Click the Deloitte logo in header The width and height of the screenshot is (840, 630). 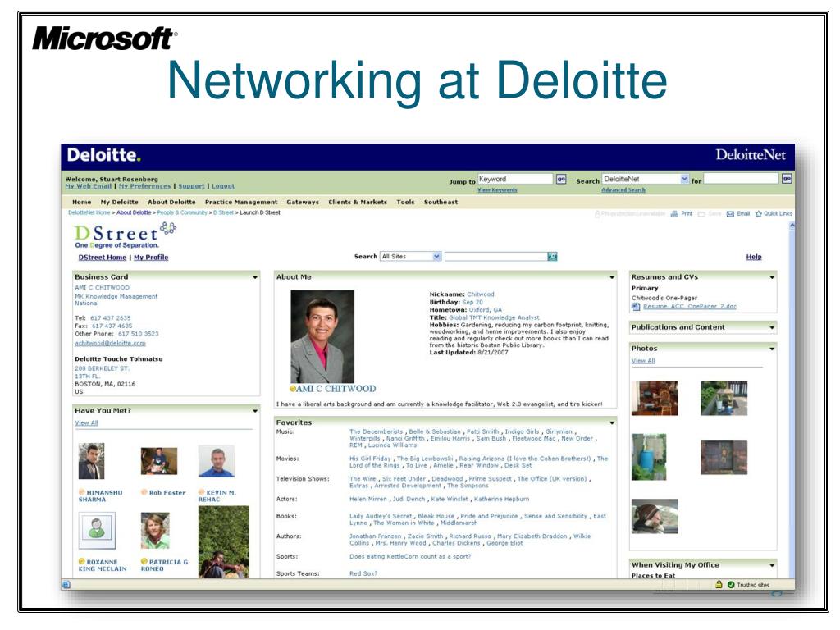pos(104,155)
